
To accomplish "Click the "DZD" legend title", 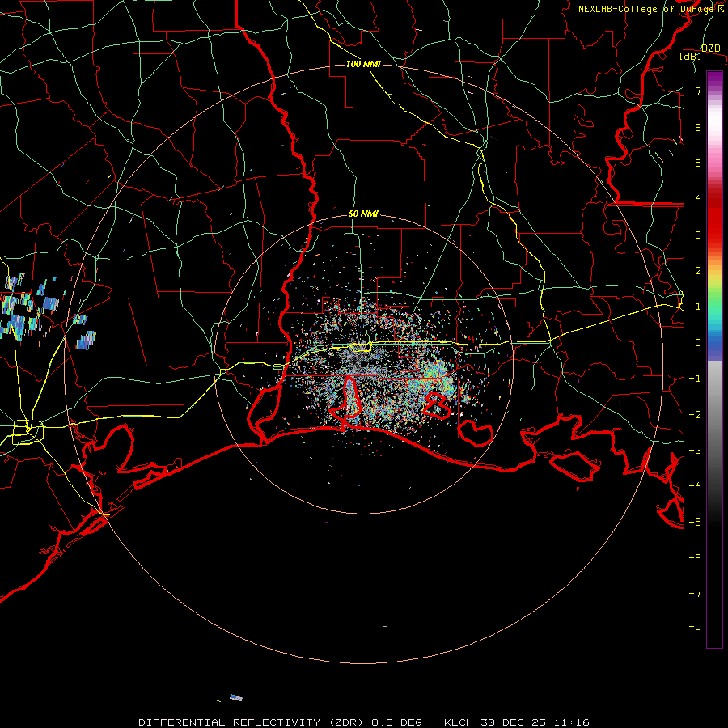I will tap(711, 49).
